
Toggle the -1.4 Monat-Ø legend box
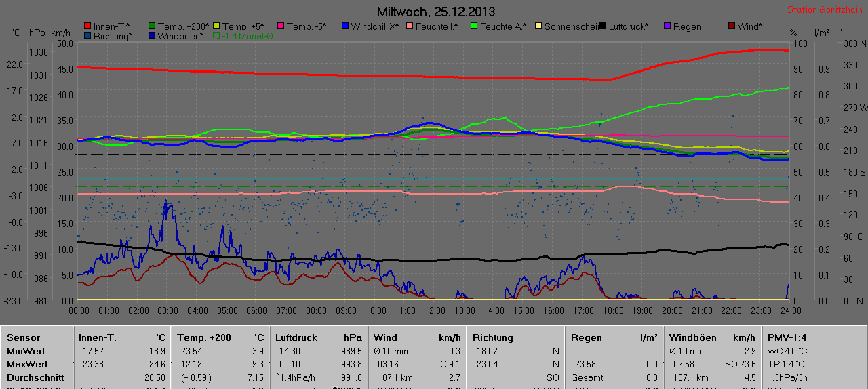click(216, 35)
